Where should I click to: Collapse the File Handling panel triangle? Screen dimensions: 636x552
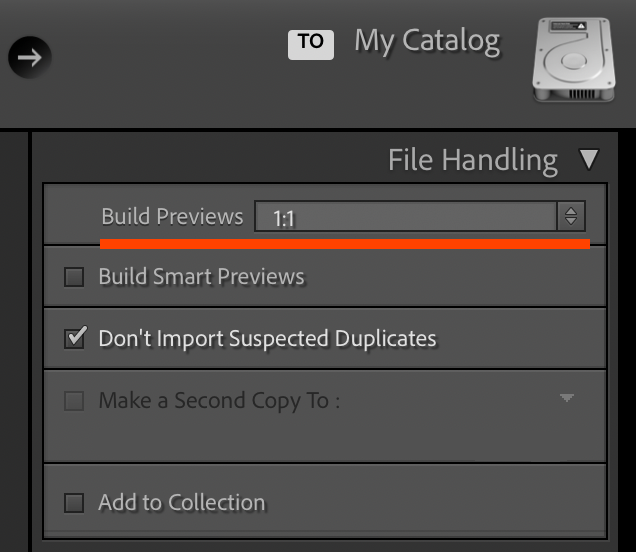point(589,159)
